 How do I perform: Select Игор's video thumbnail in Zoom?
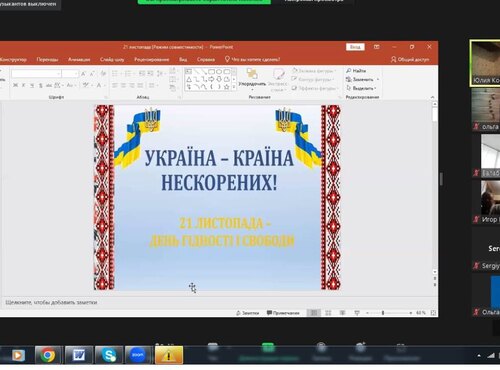[486, 202]
